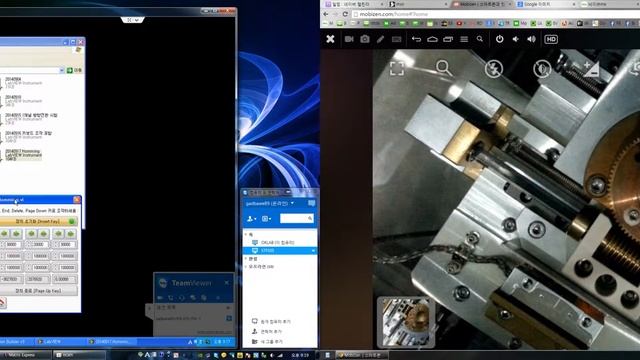Toggle HD quality in Mobizen
This screenshot has width=640, height=360.
[551, 39]
